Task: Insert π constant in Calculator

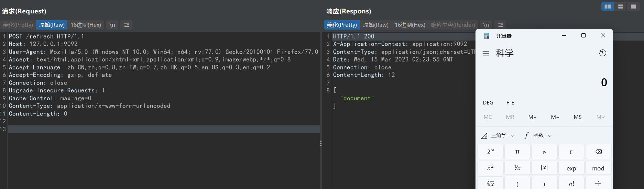Action: point(517,152)
